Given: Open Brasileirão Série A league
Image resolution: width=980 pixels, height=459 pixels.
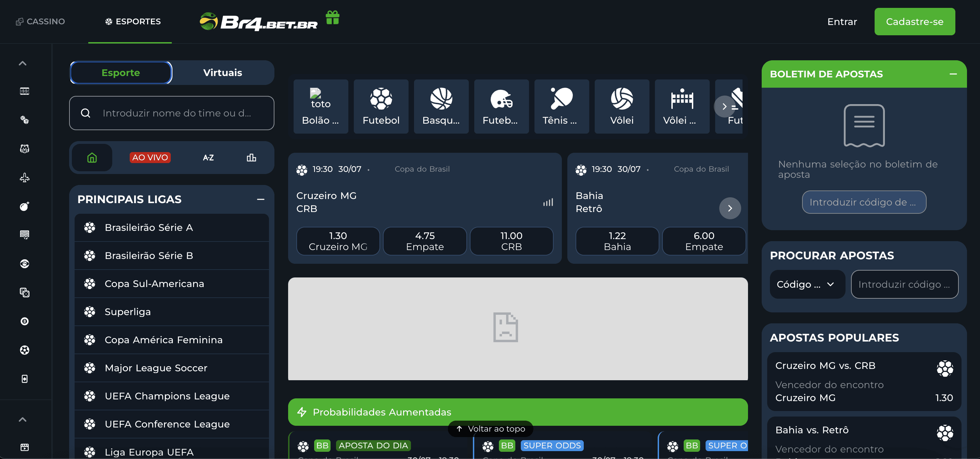Looking at the screenshot, I should (171, 227).
